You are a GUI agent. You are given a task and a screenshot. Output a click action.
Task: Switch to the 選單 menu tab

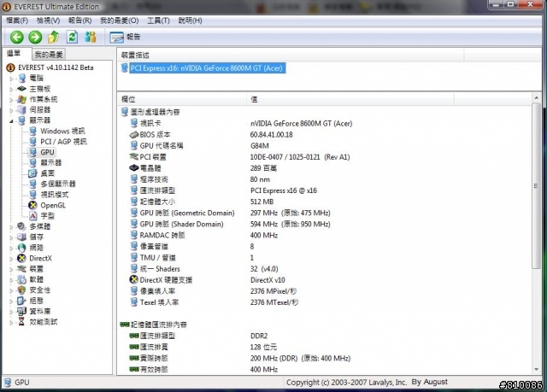pos(14,53)
